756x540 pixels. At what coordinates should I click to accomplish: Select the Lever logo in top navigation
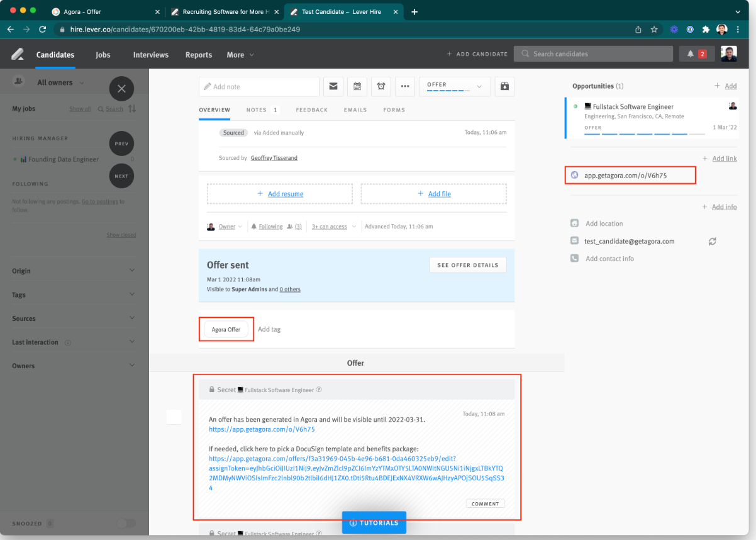pyautogui.click(x=17, y=53)
